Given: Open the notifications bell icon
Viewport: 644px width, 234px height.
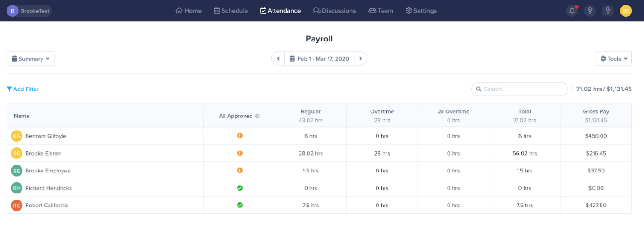Looking at the screenshot, I should click(572, 11).
